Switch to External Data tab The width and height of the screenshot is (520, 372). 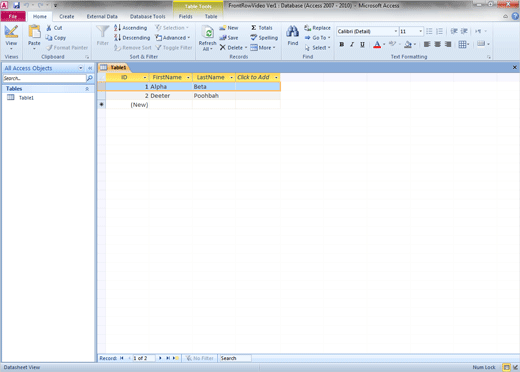(102, 16)
